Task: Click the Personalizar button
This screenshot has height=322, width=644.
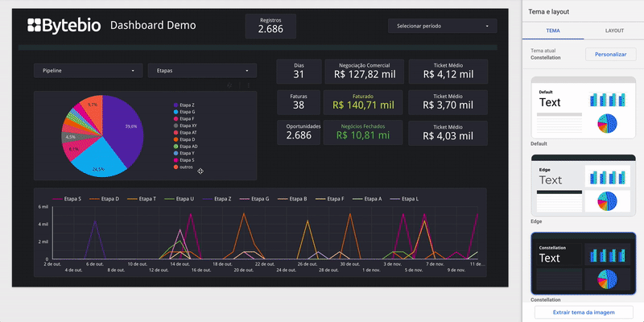Action: click(x=610, y=54)
